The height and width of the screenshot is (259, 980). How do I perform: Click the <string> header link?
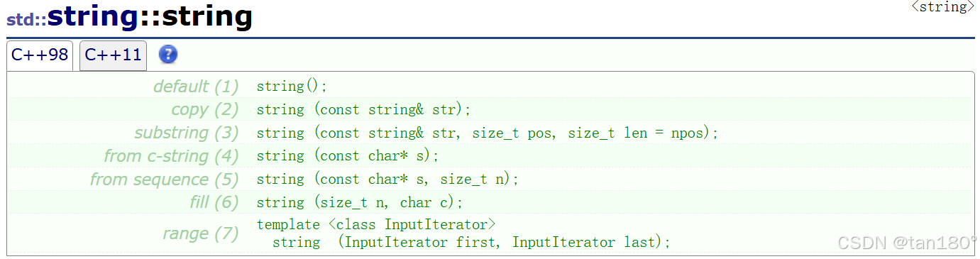pos(943,7)
